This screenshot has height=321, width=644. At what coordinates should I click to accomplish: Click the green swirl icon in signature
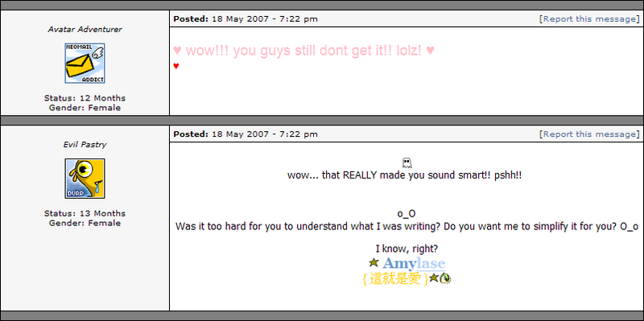click(446, 278)
